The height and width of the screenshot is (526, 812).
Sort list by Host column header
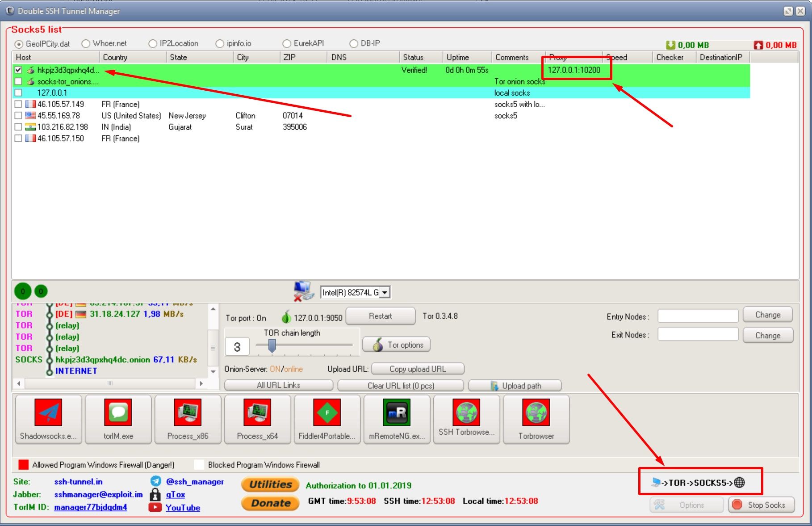(x=55, y=57)
